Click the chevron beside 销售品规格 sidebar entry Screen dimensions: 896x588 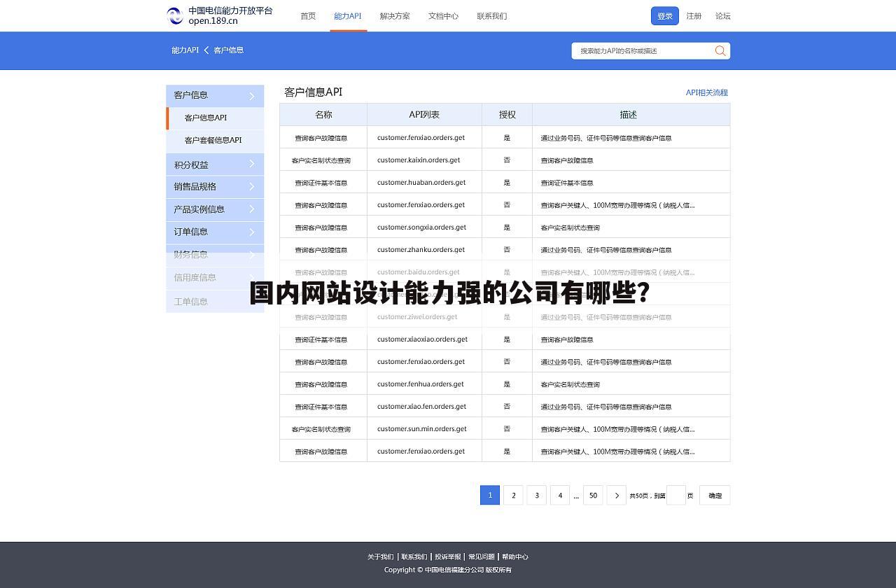point(253,187)
